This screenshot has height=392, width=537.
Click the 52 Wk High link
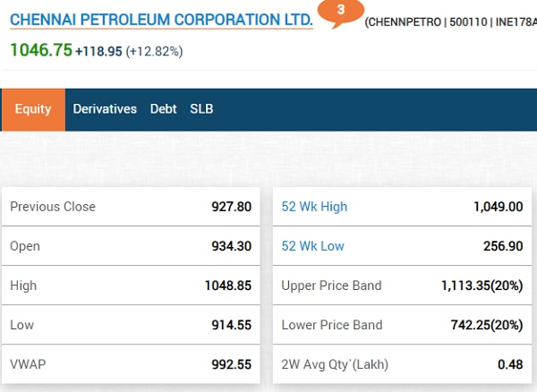click(314, 207)
